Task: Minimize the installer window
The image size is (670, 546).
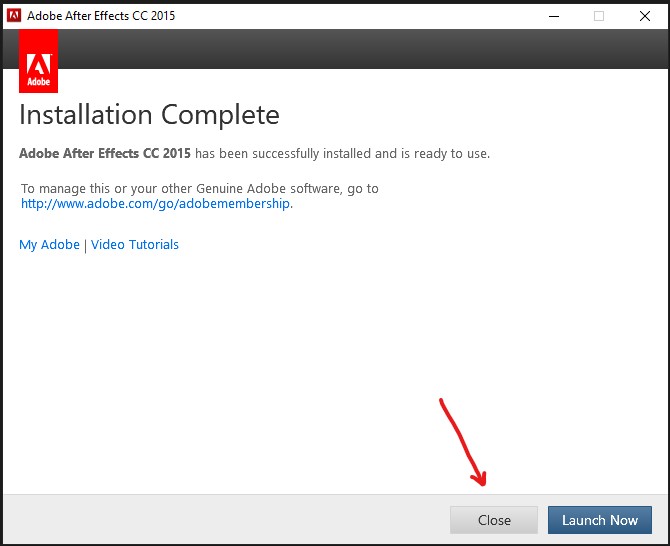Action: (x=553, y=15)
